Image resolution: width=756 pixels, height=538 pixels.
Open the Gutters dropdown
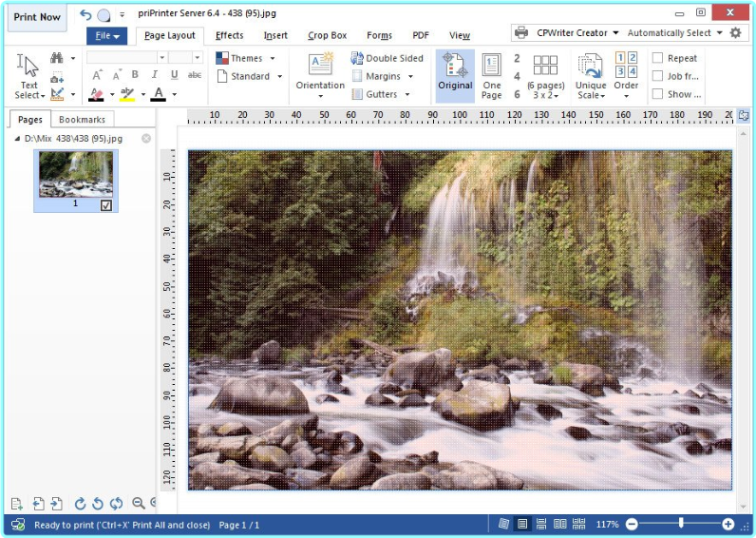(x=381, y=94)
